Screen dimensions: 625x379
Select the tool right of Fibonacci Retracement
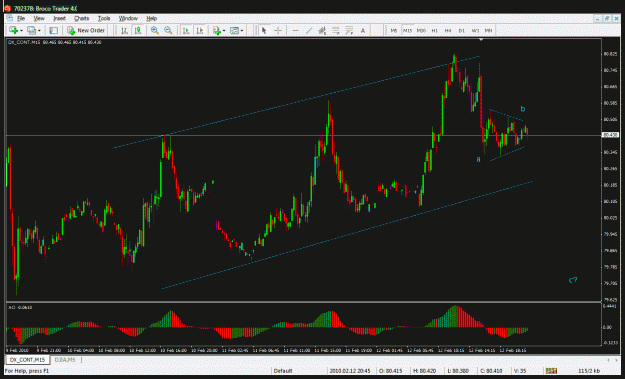pos(349,30)
